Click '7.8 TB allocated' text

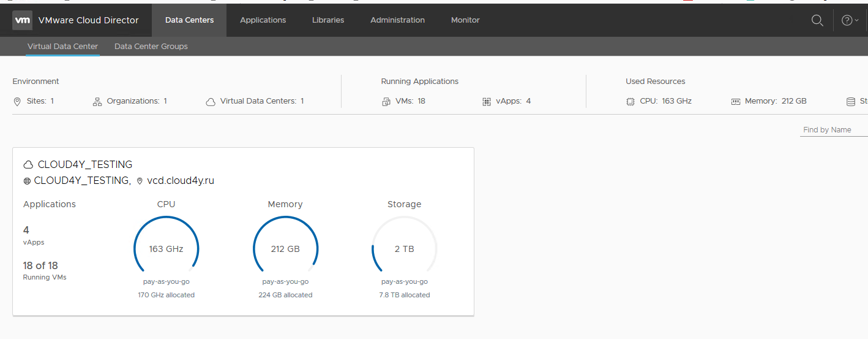405,295
